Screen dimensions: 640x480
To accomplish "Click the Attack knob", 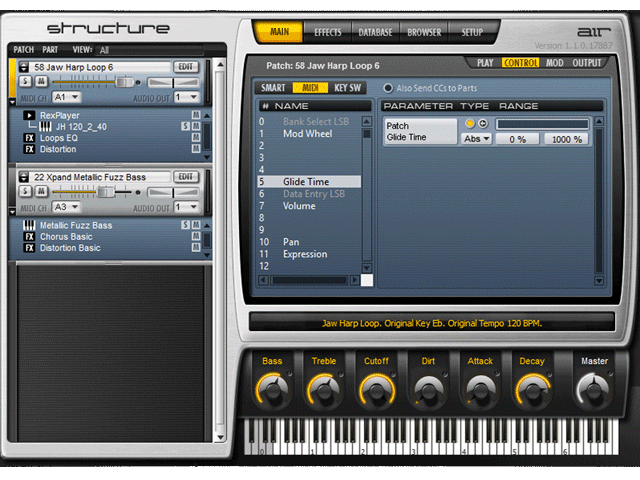I will click(480, 391).
